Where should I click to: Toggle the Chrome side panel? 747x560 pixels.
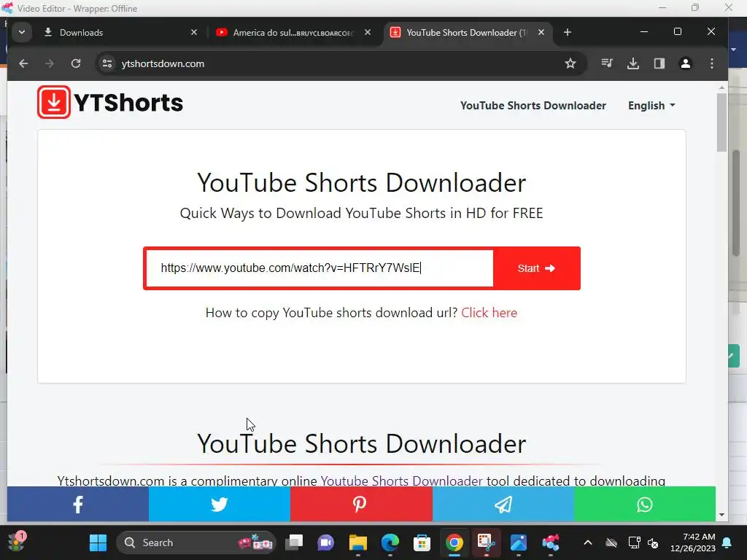point(659,63)
